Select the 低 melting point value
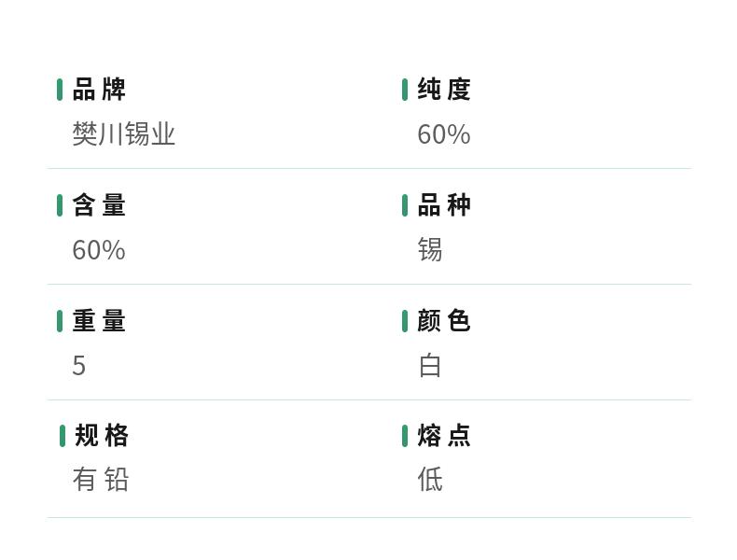737x560 pixels. coord(430,480)
